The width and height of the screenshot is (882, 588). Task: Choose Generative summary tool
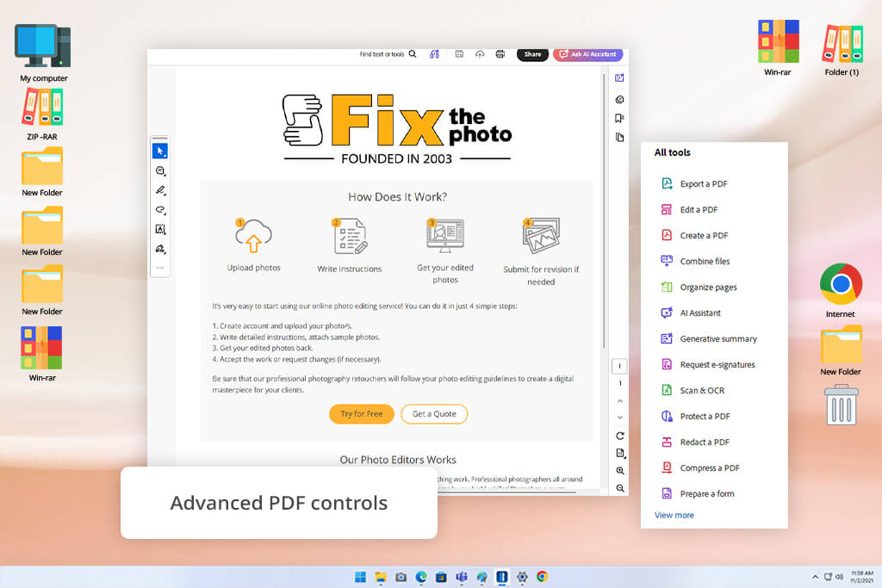pyautogui.click(x=709, y=339)
